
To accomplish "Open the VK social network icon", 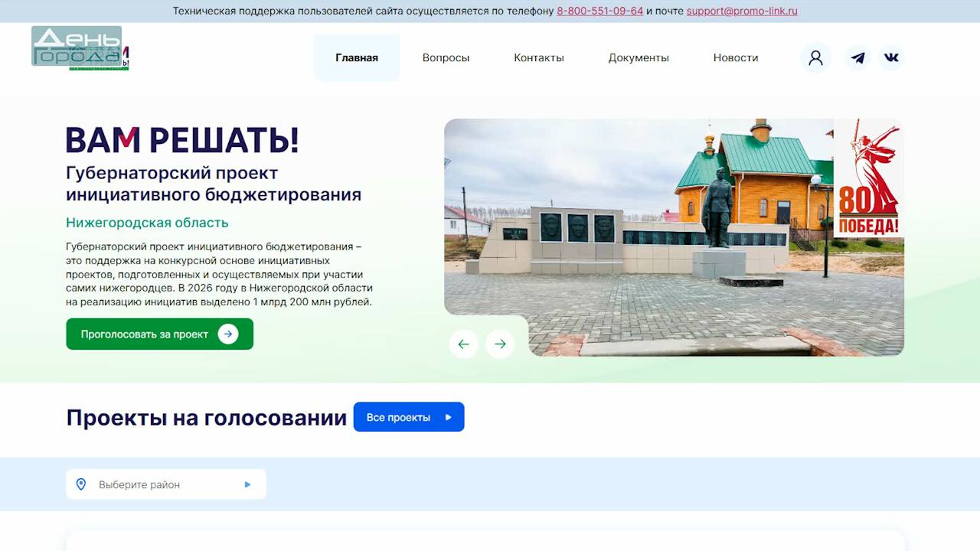I will 891,57.
